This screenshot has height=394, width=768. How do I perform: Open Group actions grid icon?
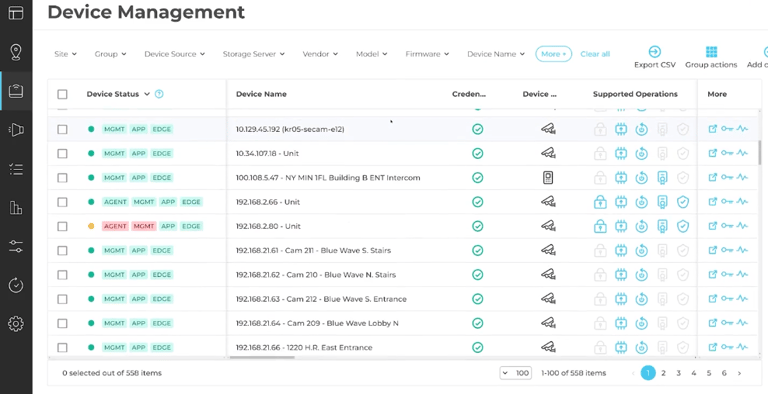pyautogui.click(x=711, y=52)
